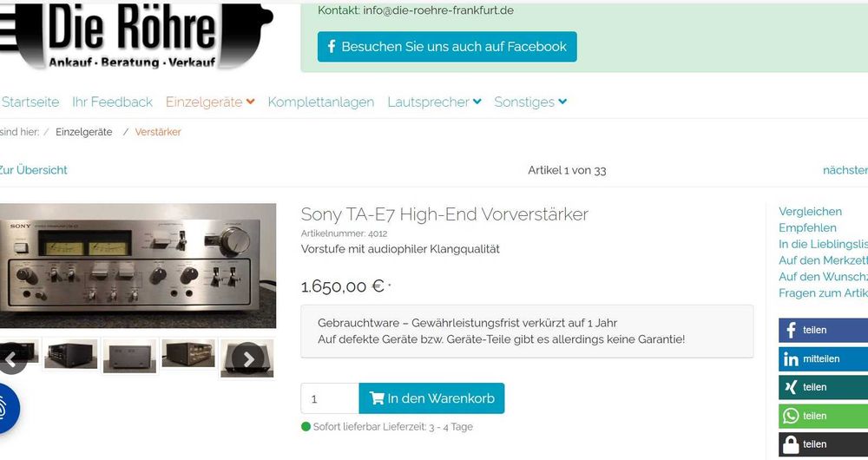Viewport: 868px width, 460px height.
Task: Share via the Xing teilen button
Action: tap(823, 387)
